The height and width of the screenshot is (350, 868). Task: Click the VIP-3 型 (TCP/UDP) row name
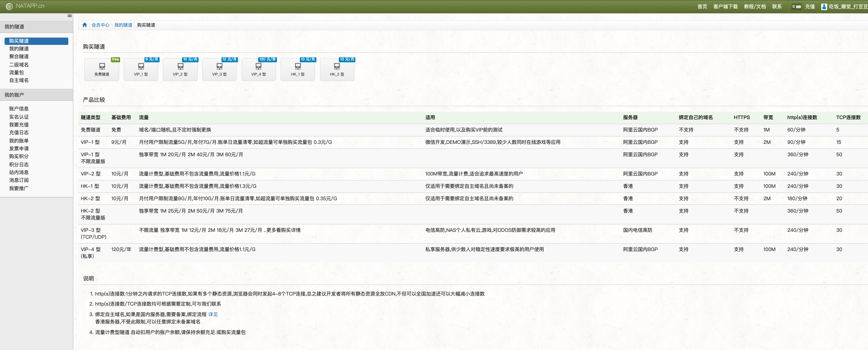94,234
